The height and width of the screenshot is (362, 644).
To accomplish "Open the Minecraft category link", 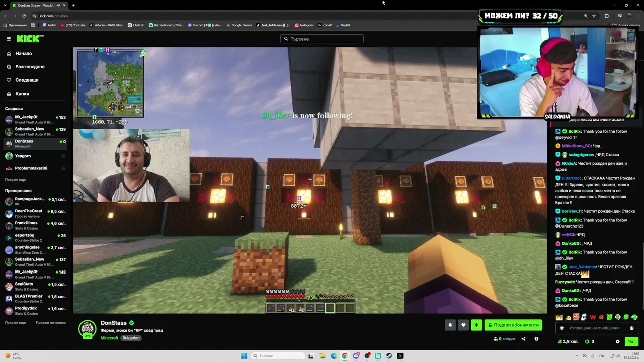I will (x=109, y=338).
